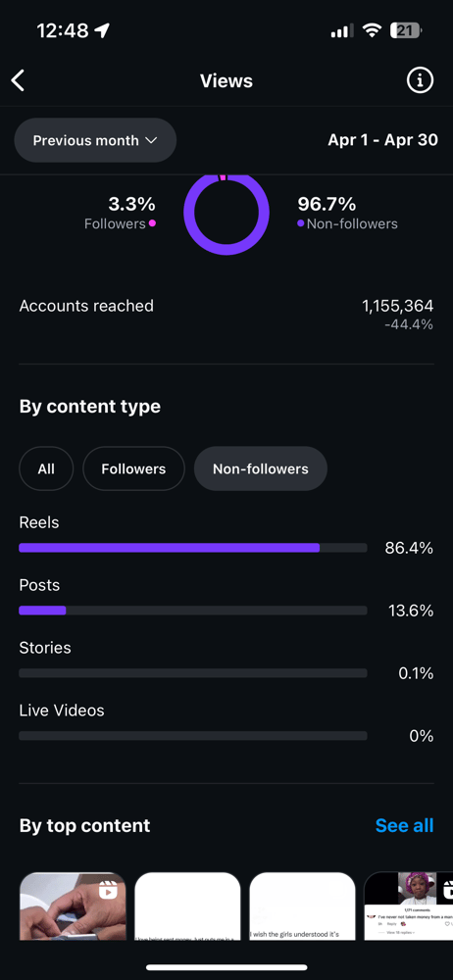Screen dimensions: 453x980
Task: Tap the Apr 1 - Apr 30 date range
Action: 383,140
